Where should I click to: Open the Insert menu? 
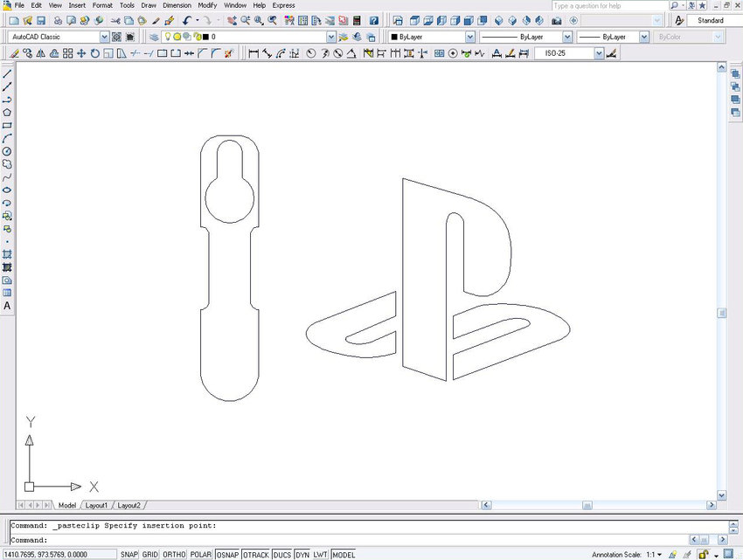click(x=77, y=5)
